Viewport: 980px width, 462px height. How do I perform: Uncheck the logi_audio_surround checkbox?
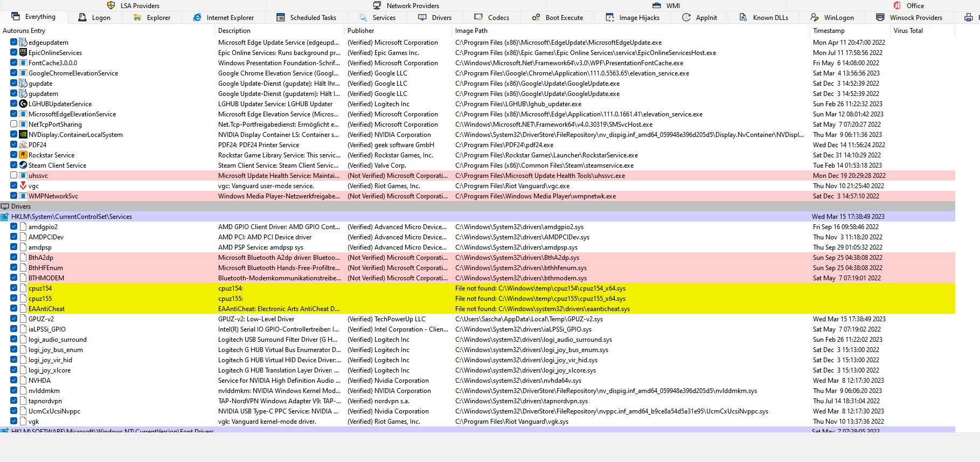tap(14, 339)
